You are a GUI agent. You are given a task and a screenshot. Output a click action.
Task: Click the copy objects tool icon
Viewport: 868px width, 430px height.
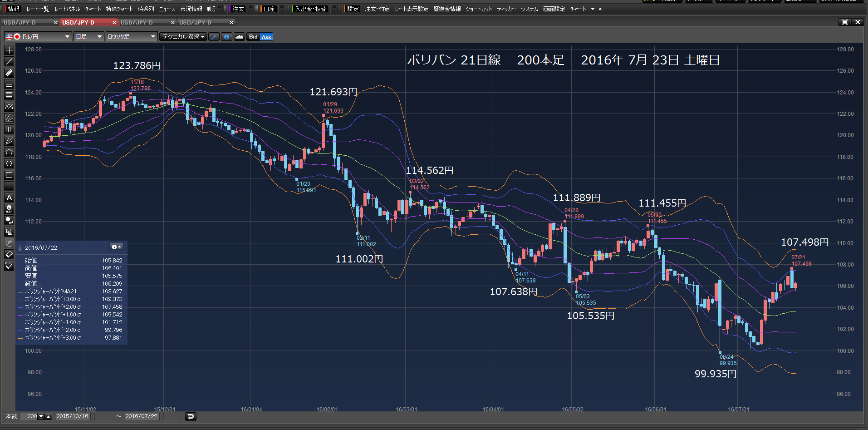[x=9, y=232]
